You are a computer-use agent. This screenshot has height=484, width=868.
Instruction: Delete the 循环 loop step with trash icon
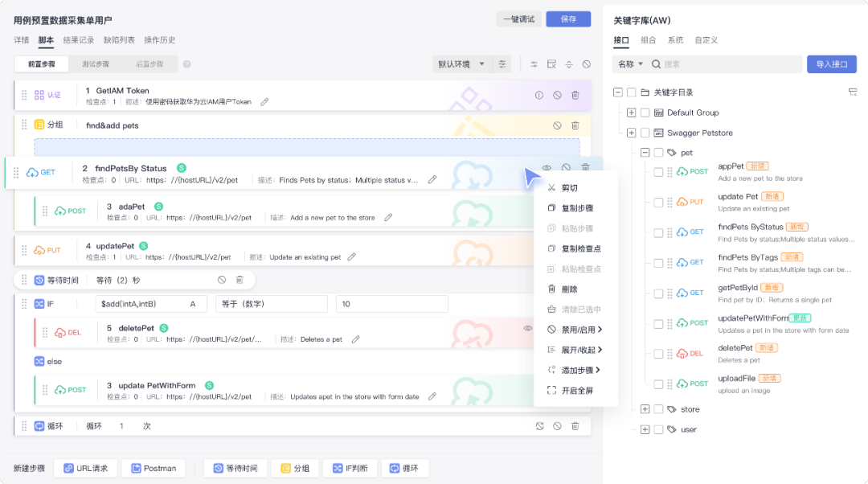click(575, 426)
